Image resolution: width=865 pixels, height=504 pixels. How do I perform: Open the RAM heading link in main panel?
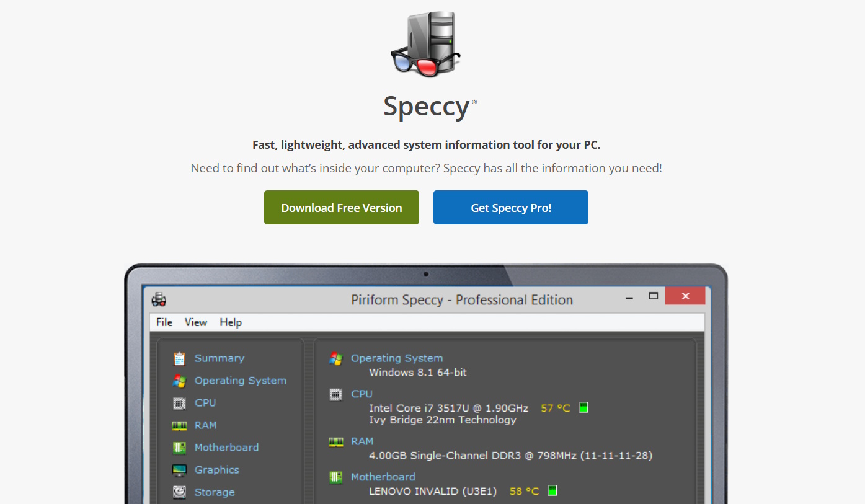[x=362, y=441]
